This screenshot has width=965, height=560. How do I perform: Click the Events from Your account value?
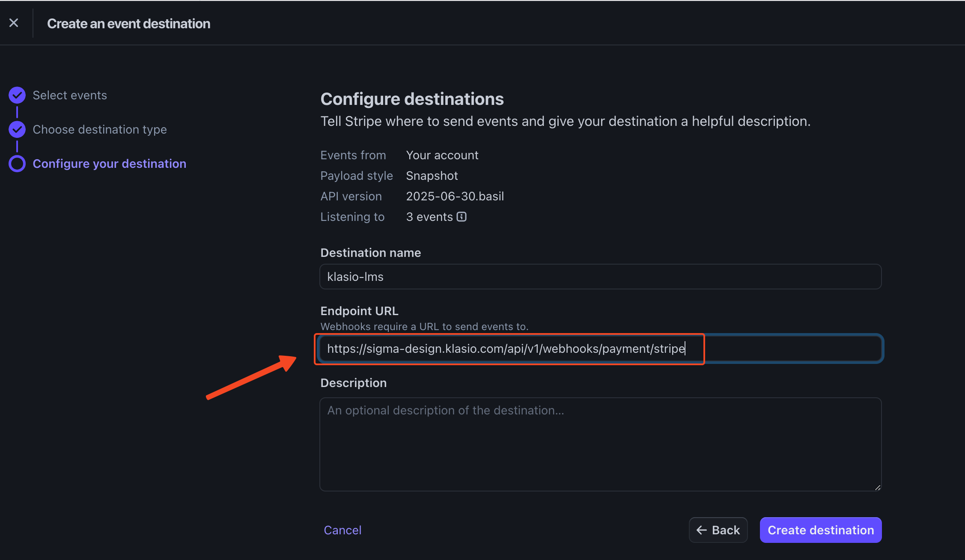(442, 155)
